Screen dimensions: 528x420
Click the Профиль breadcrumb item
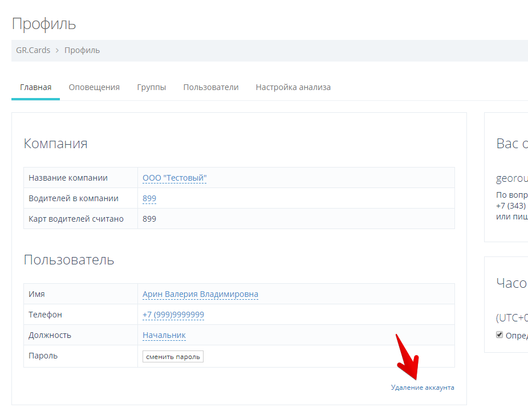click(x=82, y=50)
